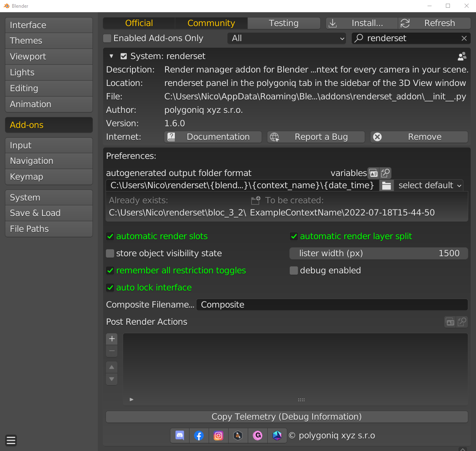
Task: Open the Animation preferences section
Action: click(x=49, y=104)
